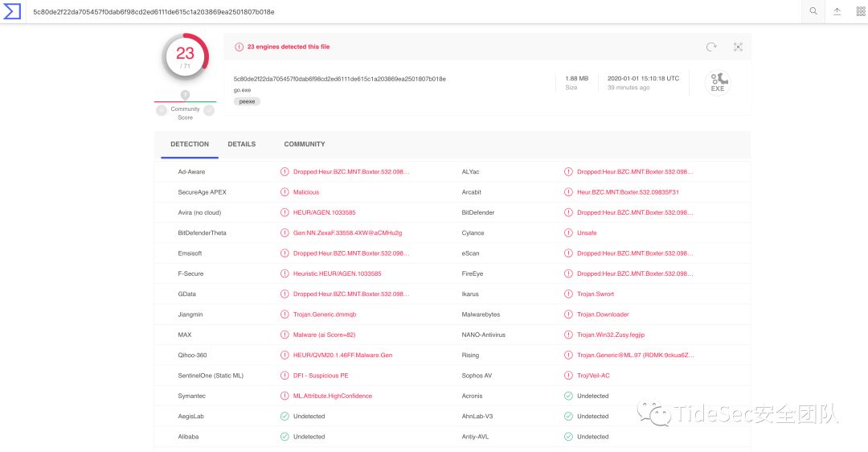This screenshot has height=452, width=868.
Task: Click the ML.Attribute.HighConfidence result
Action: pyautogui.click(x=333, y=396)
